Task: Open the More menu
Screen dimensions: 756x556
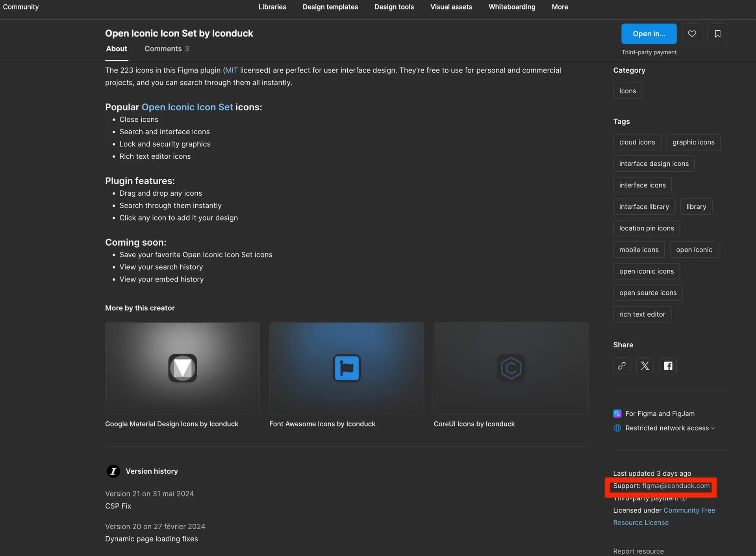Action: pos(560,7)
